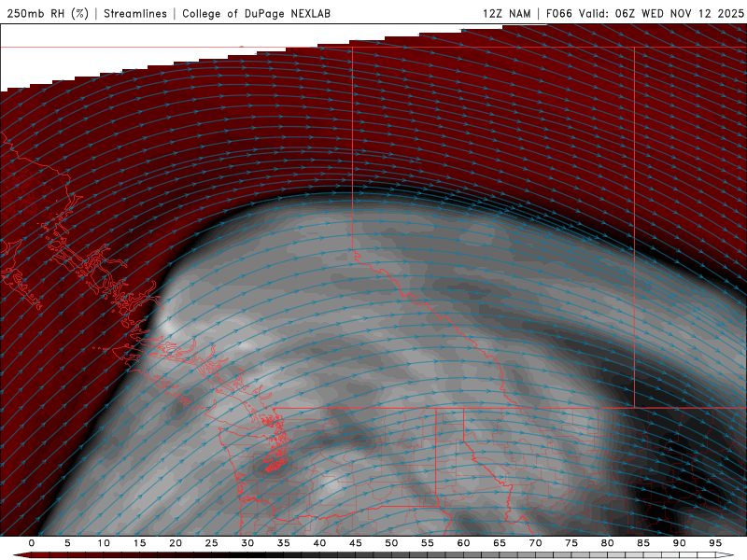Click 'College of DuPage NEXLAB' text
This screenshot has width=747, height=560.
coord(256,13)
